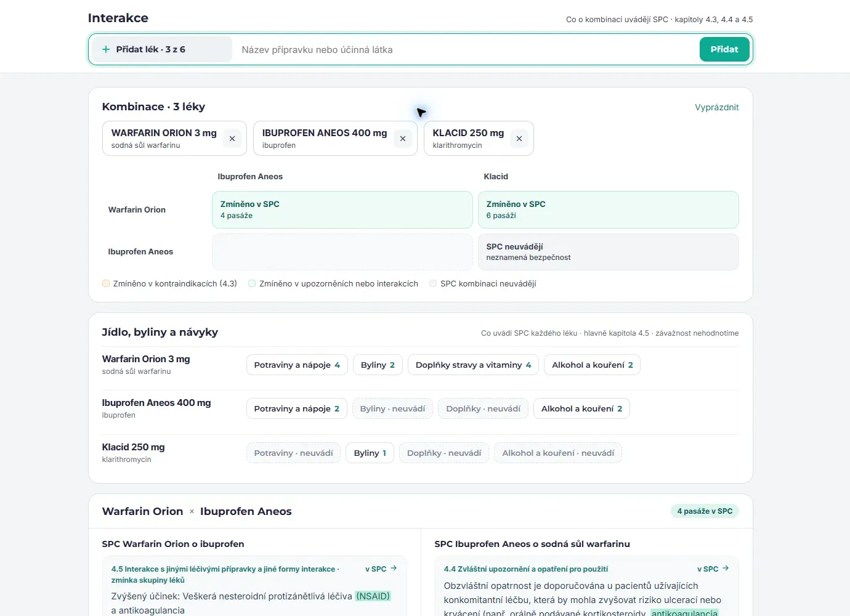Viewport: 850px width, 616px height.
Task: Select the SPC neuvádějí cell for Ibuprofen and Klacid
Action: [x=609, y=251]
